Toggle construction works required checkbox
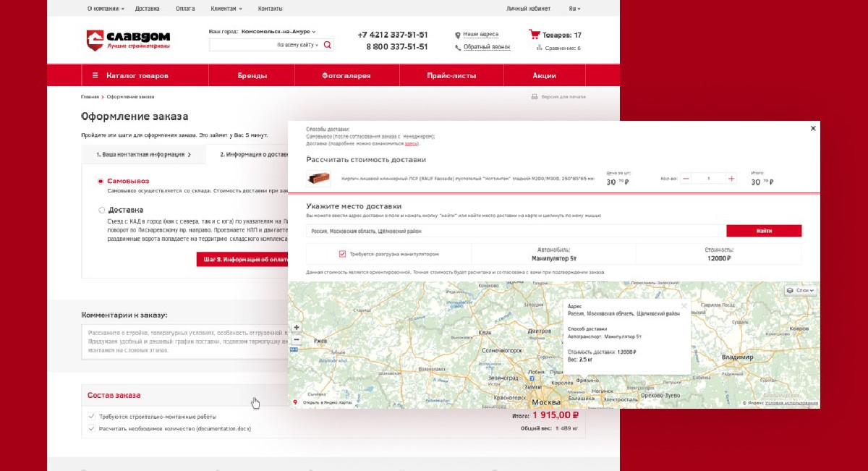 pyautogui.click(x=91, y=417)
